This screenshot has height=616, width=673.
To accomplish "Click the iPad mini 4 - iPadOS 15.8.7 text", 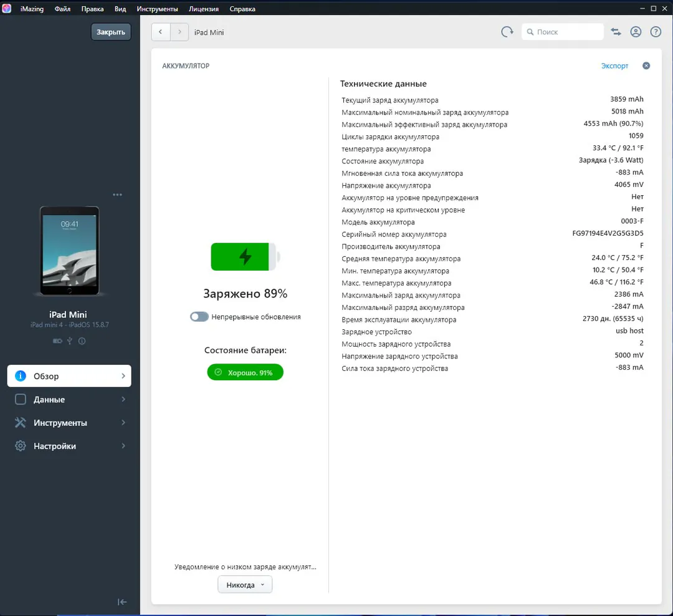I will tap(70, 325).
